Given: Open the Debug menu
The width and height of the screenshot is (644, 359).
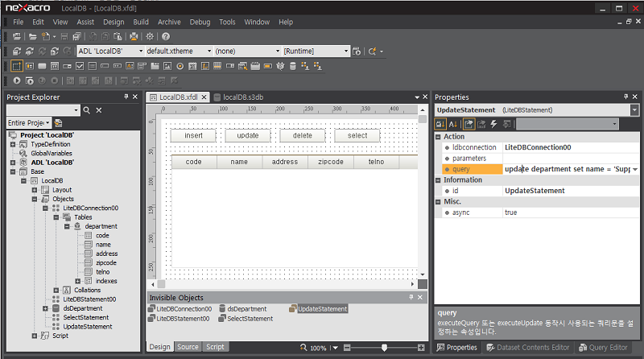Looking at the screenshot, I should coord(200,23).
